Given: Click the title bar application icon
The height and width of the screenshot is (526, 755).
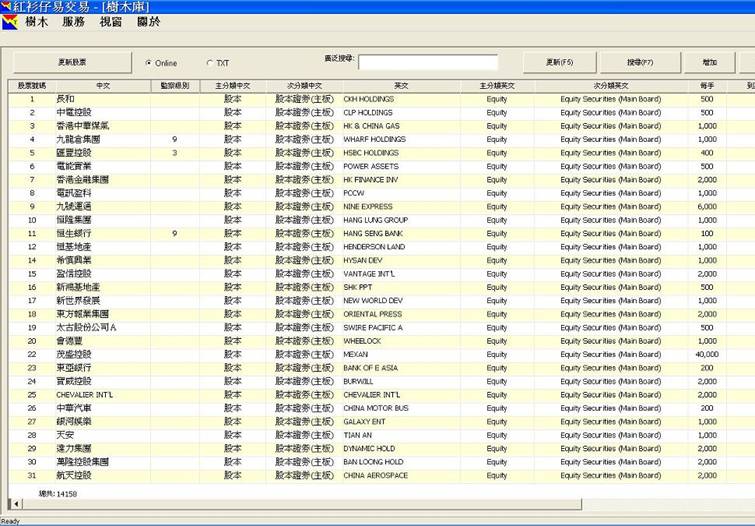Looking at the screenshot, I should point(5,6).
